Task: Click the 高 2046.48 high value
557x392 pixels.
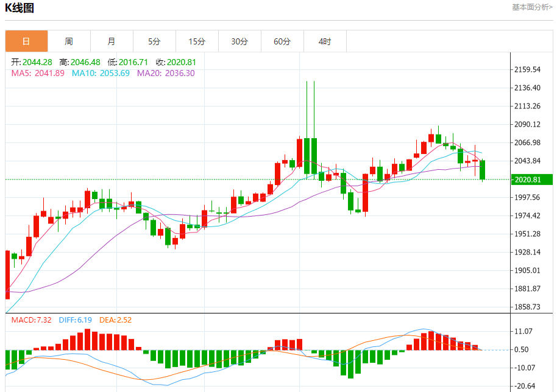Action: pos(80,62)
